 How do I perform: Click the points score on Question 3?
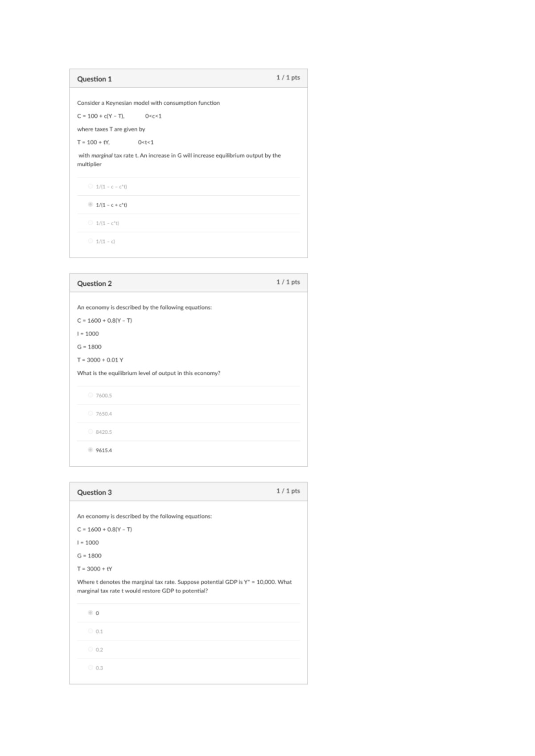tap(288, 491)
